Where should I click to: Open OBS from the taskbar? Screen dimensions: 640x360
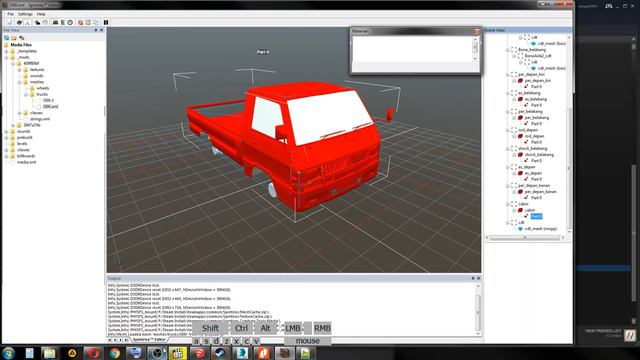pos(157,353)
